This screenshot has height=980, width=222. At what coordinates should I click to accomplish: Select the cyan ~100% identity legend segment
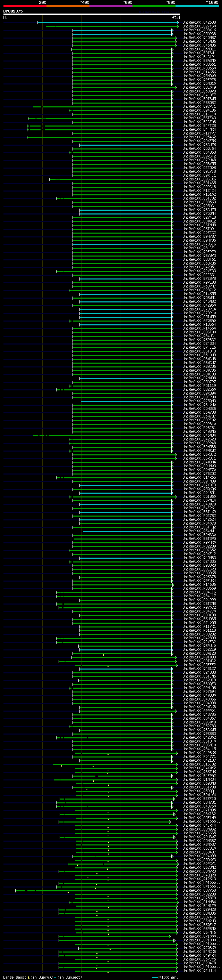[197, 6]
